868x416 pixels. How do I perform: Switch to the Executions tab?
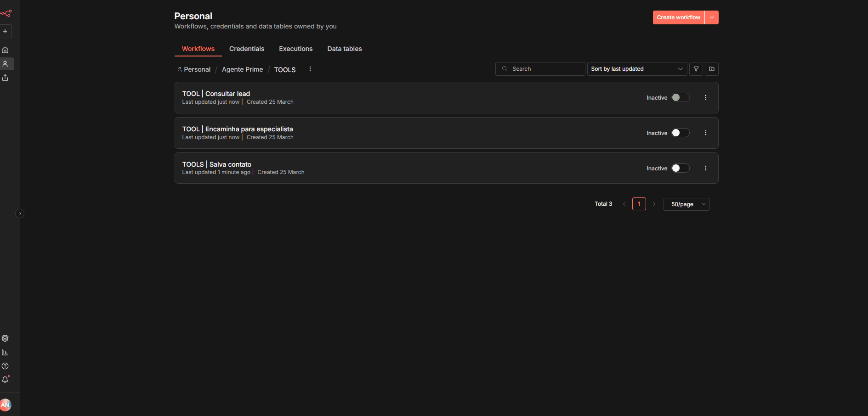[296, 49]
